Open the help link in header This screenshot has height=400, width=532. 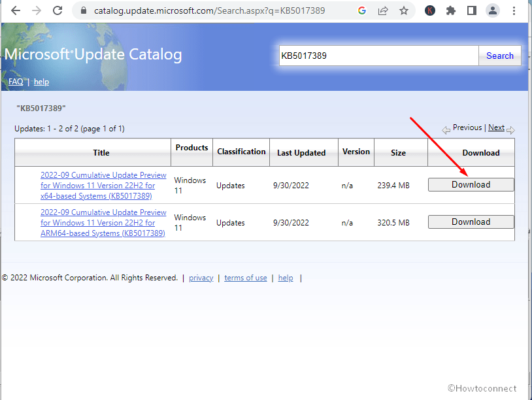click(41, 82)
